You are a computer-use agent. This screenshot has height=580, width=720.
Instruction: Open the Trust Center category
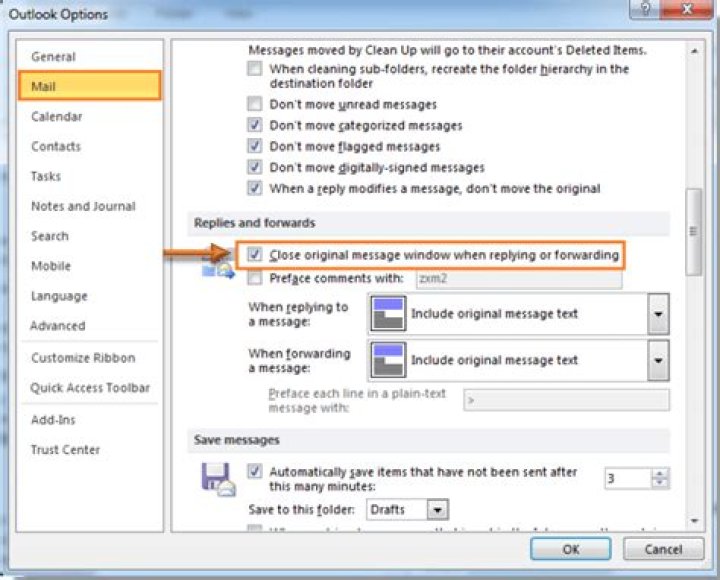65,450
